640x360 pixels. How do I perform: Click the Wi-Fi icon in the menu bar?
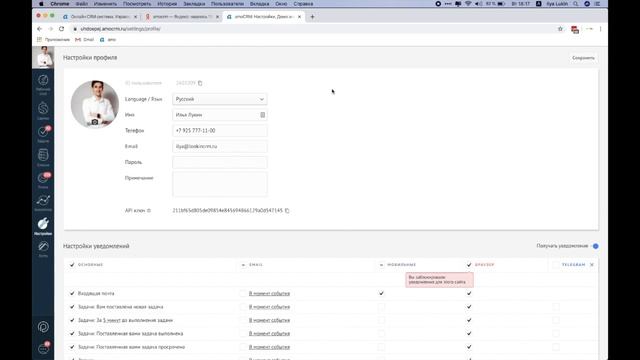point(468,4)
